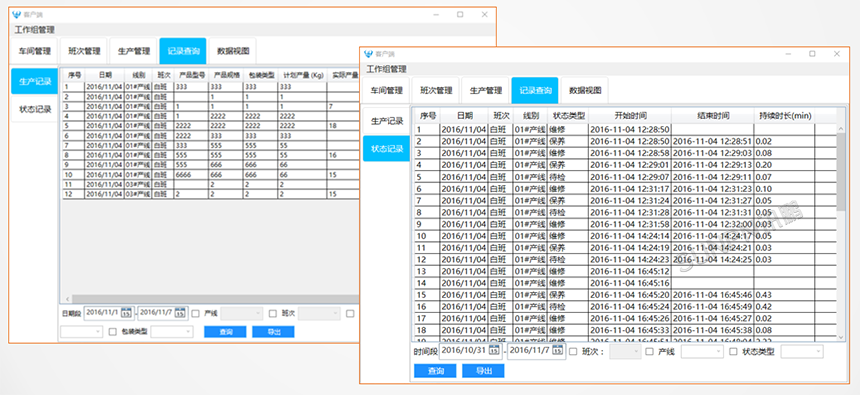Open 数据视图 tab in front window
This screenshot has height=395, width=860.
[585, 91]
